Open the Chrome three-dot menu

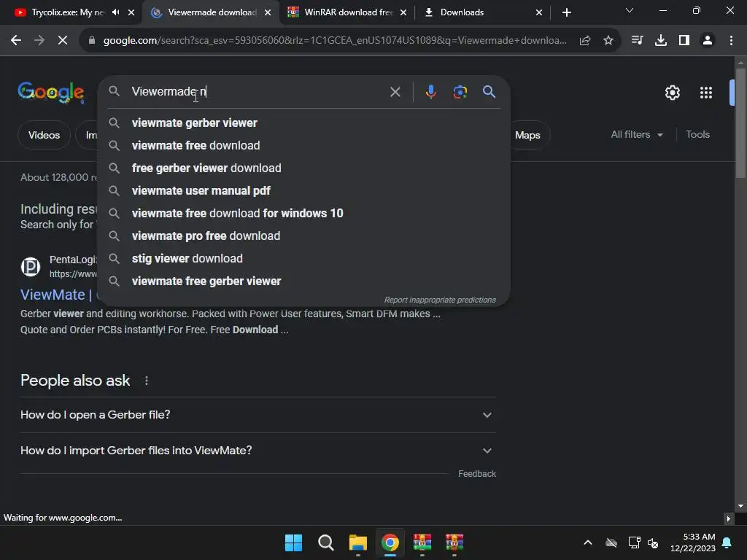731,41
